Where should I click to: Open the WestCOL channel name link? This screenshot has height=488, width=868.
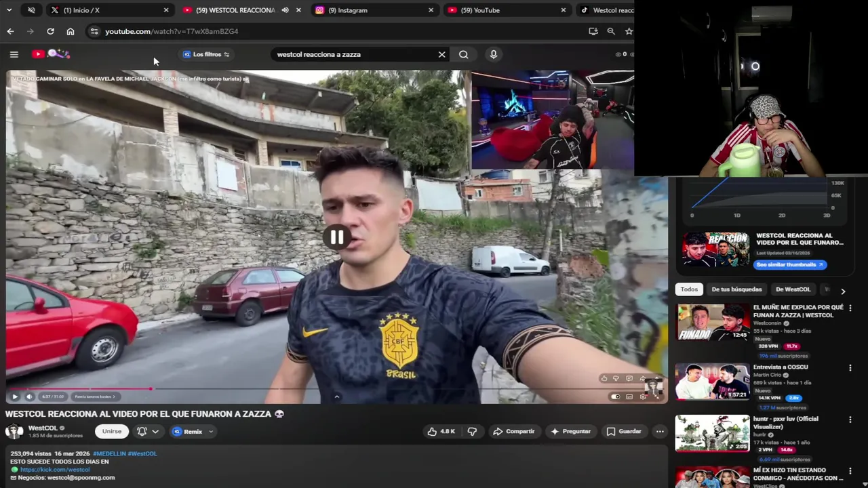(43, 428)
